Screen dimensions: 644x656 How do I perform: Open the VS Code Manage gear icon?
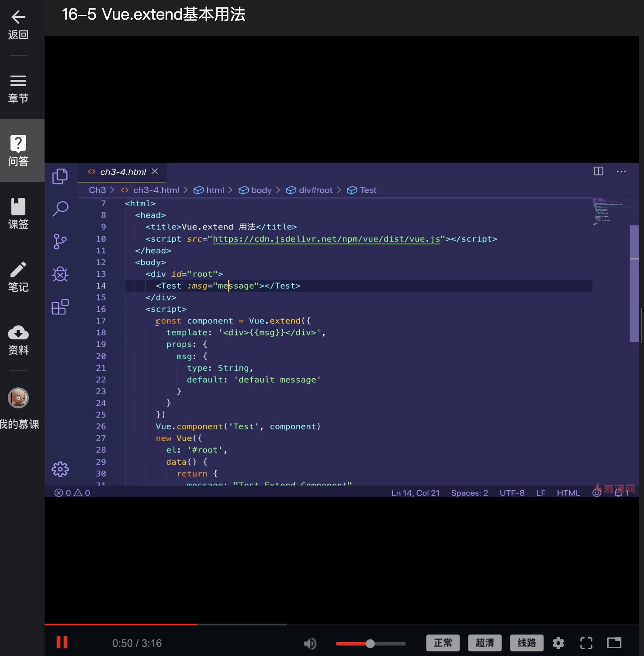(x=60, y=469)
